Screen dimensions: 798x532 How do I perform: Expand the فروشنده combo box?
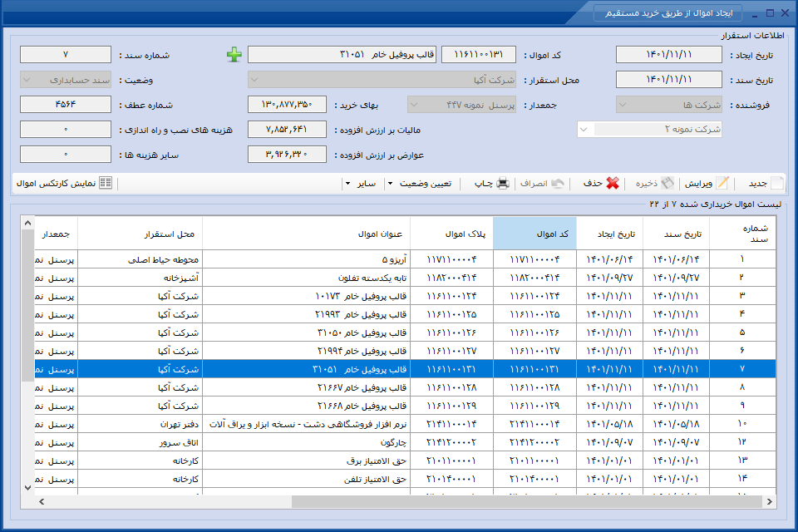623,105
